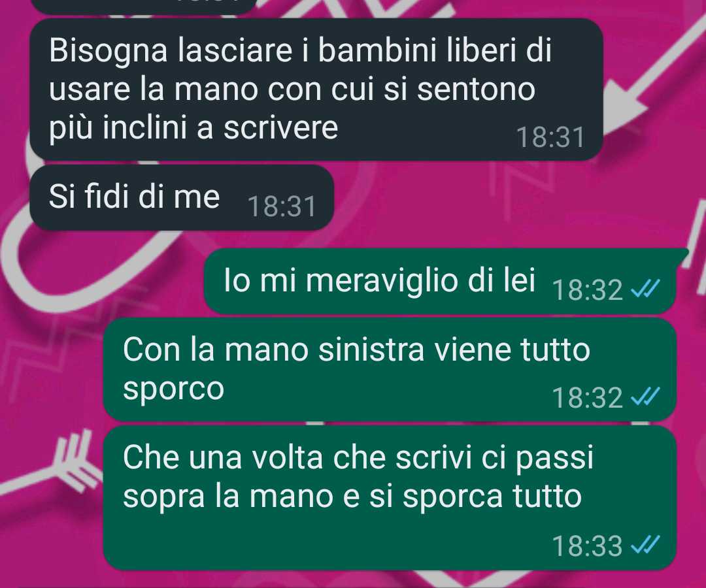Tap the word "scrivere" in the first dark bubble

click(x=280, y=127)
